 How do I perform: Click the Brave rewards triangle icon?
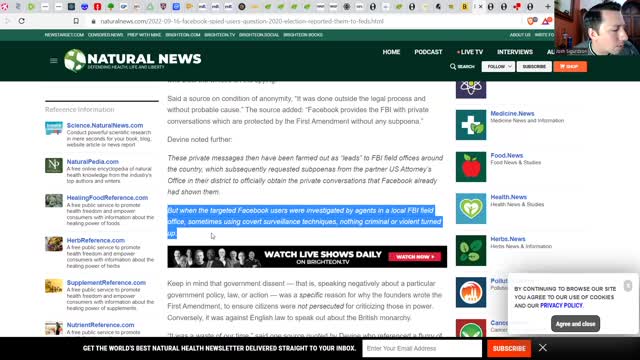click(x=546, y=21)
